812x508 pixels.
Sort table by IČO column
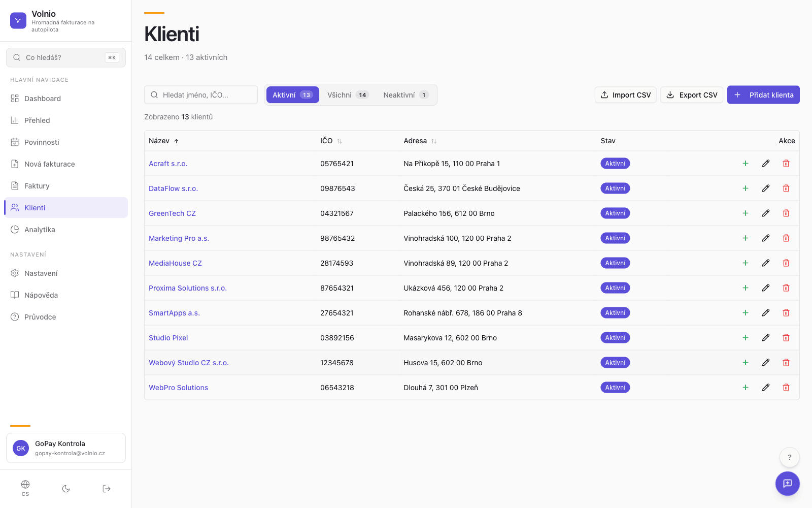tap(331, 141)
